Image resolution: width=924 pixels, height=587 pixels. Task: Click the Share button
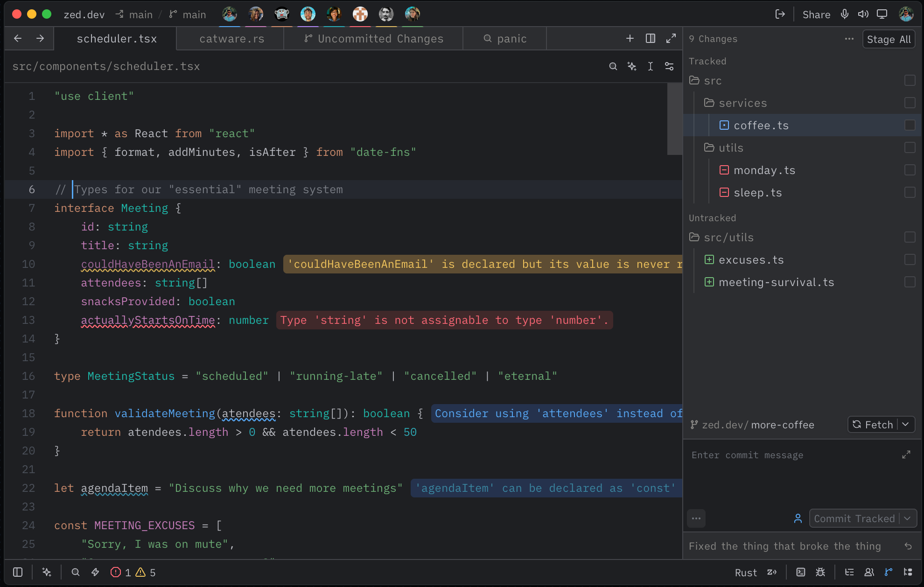coord(816,14)
